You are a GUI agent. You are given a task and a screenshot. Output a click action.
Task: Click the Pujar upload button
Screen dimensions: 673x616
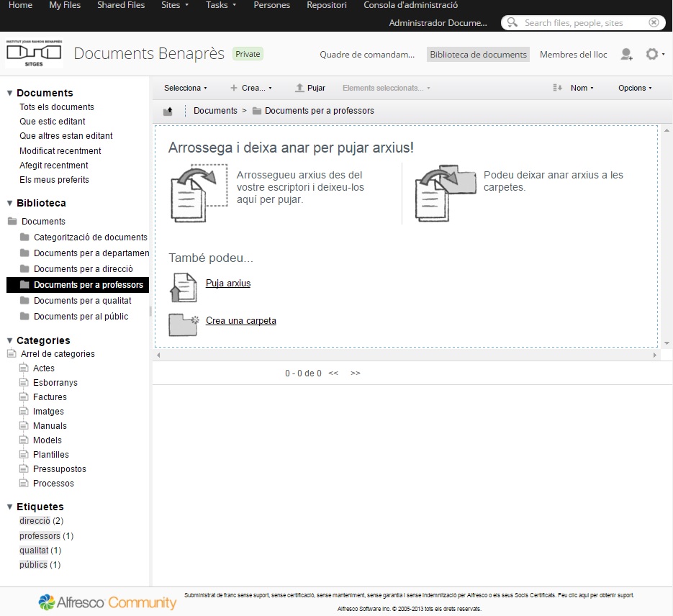coord(310,88)
